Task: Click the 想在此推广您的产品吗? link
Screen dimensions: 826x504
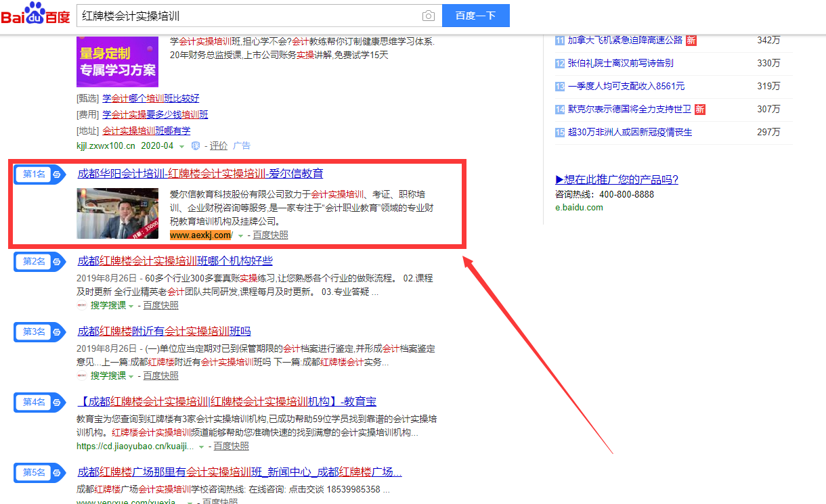Action: click(617, 180)
